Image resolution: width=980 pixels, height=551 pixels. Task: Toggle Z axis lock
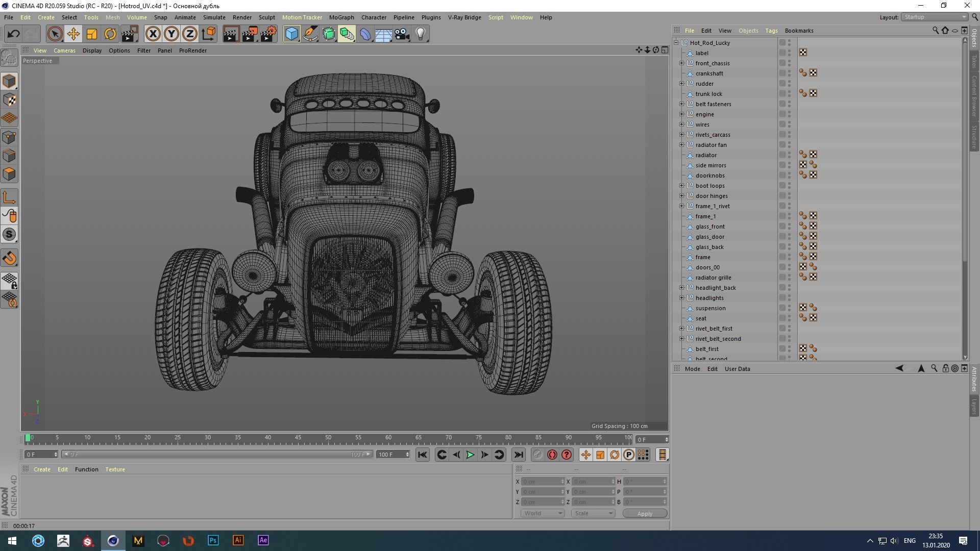click(190, 34)
